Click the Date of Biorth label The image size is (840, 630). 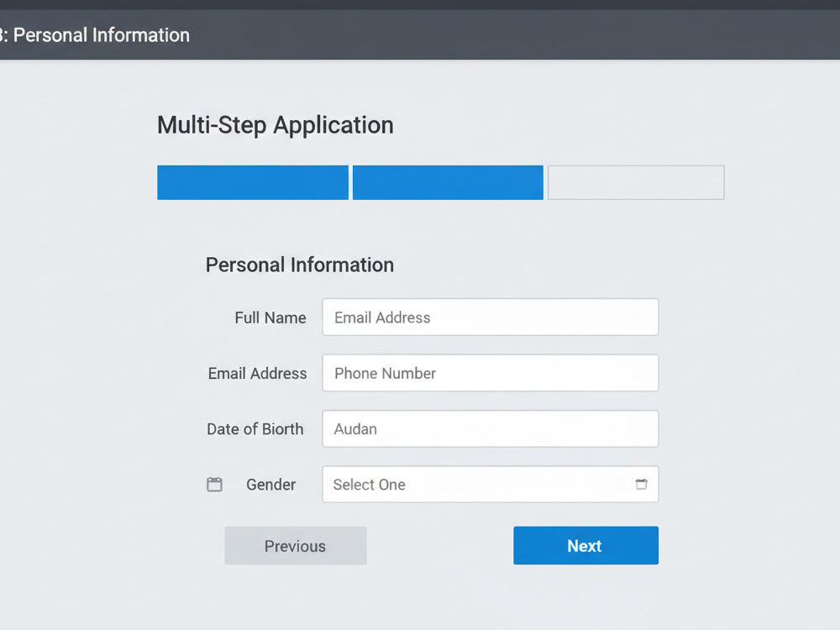(x=255, y=429)
